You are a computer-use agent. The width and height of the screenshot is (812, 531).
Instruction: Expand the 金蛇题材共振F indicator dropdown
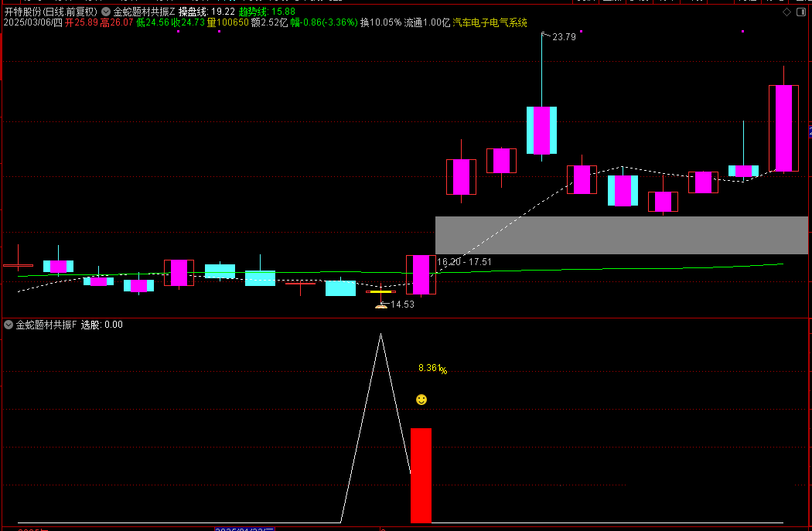pyautogui.click(x=9, y=325)
